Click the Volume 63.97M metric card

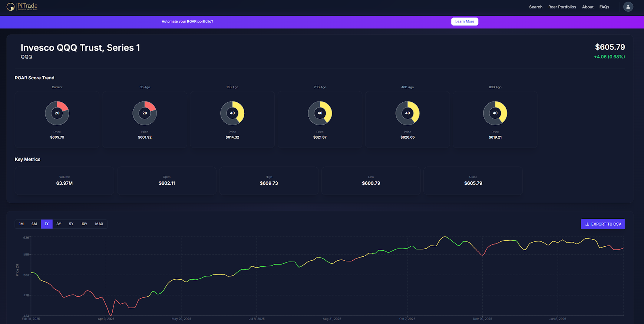(64, 181)
